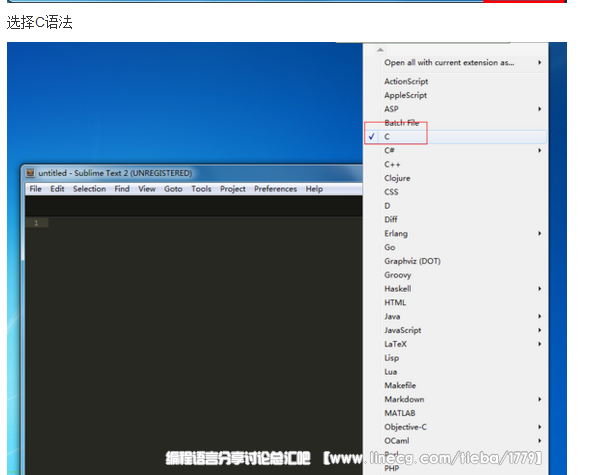Viewport: 592px width, 475px height.
Task: Expand 'Open all with current extension as...' submenu
Action: (x=540, y=63)
